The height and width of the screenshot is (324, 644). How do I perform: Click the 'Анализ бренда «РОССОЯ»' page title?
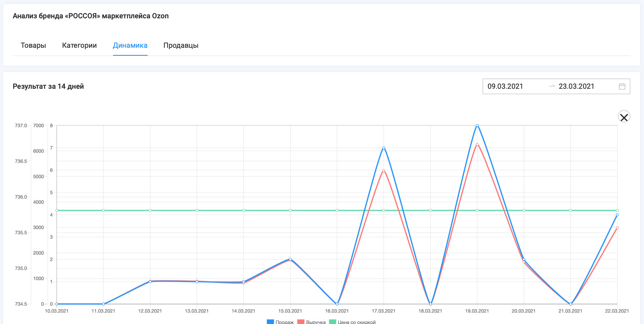[91, 16]
